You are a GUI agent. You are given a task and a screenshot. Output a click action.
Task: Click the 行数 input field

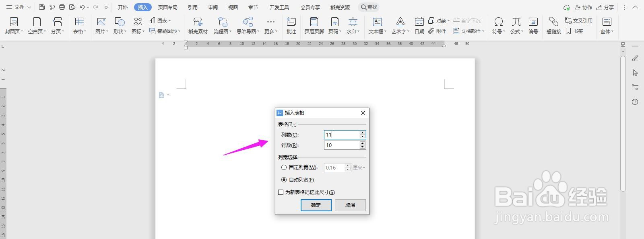[342, 145]
